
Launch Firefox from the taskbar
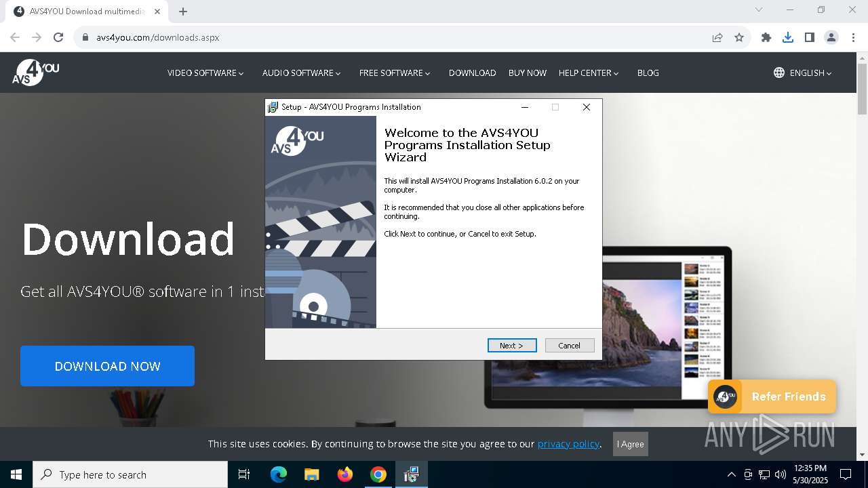(345, 474)
